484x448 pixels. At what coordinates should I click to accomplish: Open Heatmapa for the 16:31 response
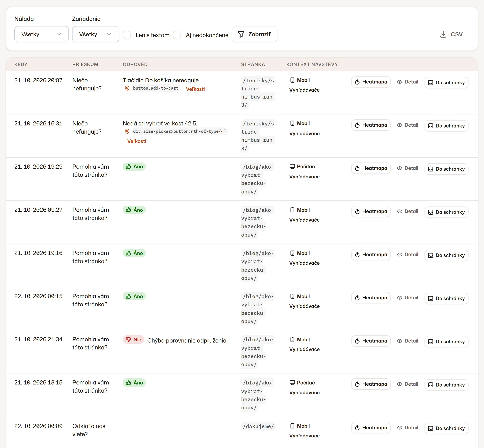tap(371, 125)
